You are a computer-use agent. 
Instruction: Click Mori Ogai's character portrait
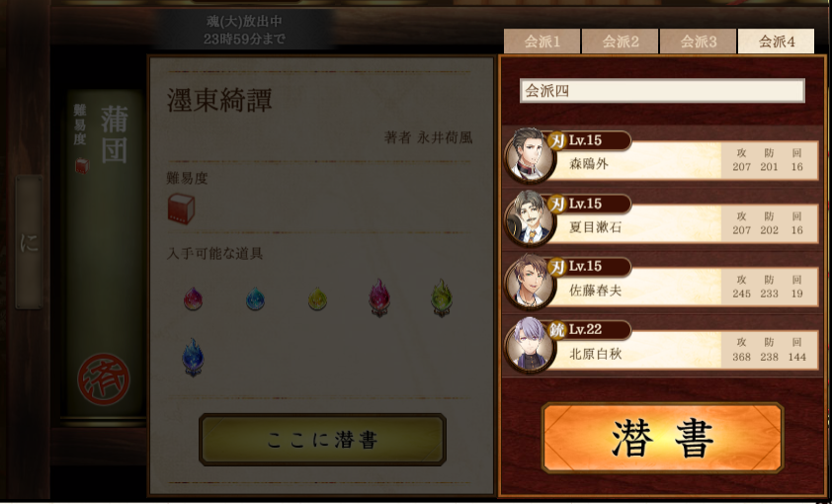click(529, 155)
